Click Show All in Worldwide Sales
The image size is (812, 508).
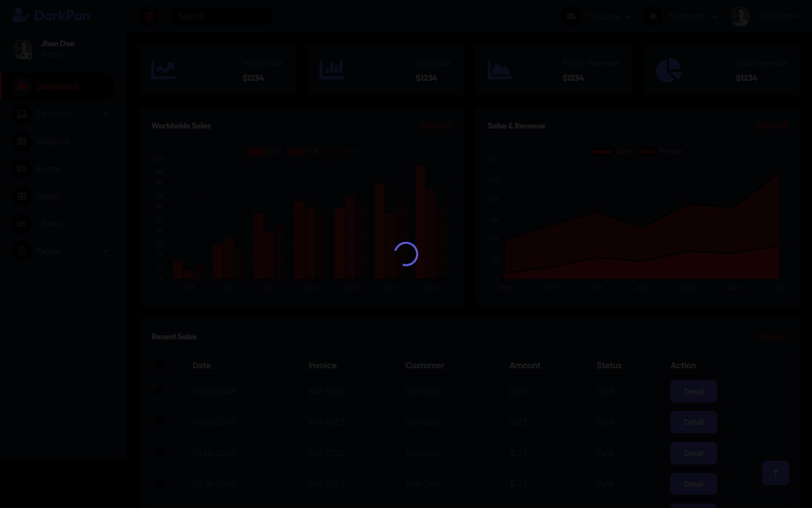[435, 125]
